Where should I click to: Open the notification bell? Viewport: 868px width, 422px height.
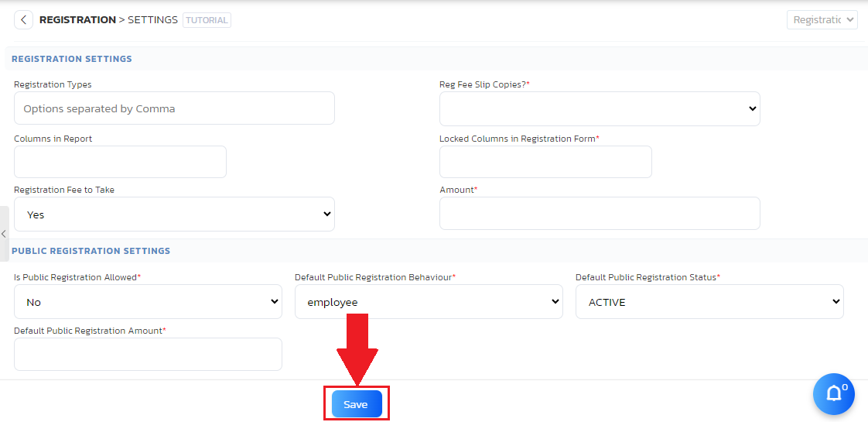point(833,394)
